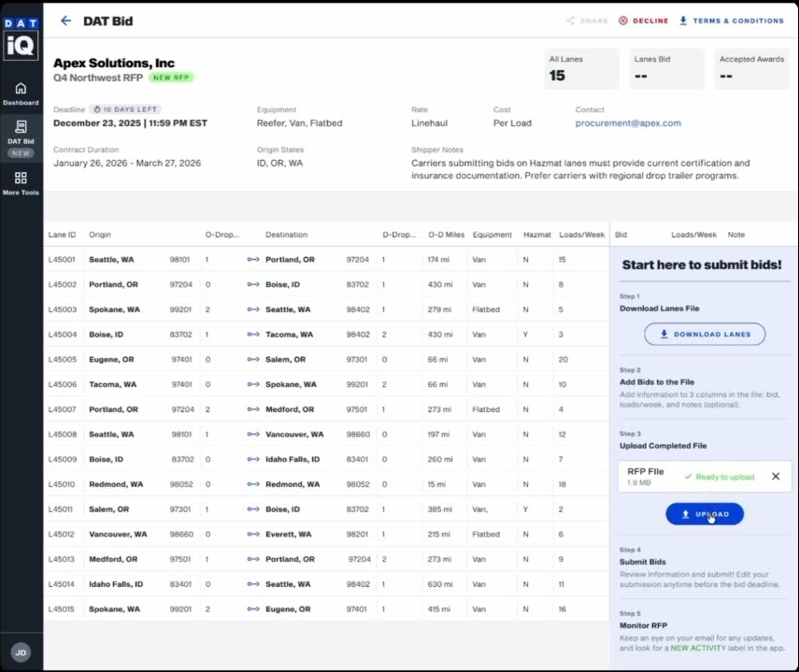Select lane ID L45001

tap(62, 259)
